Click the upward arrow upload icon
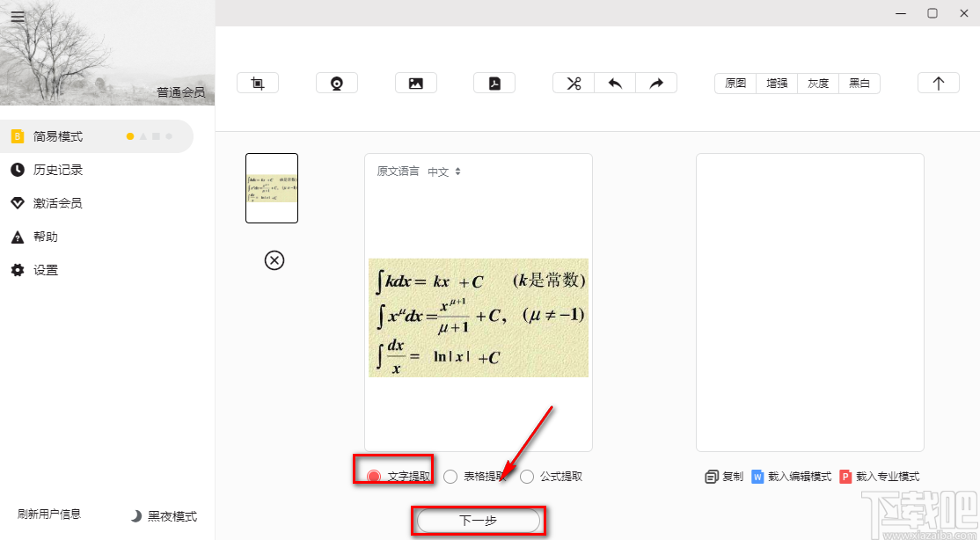 938,84
